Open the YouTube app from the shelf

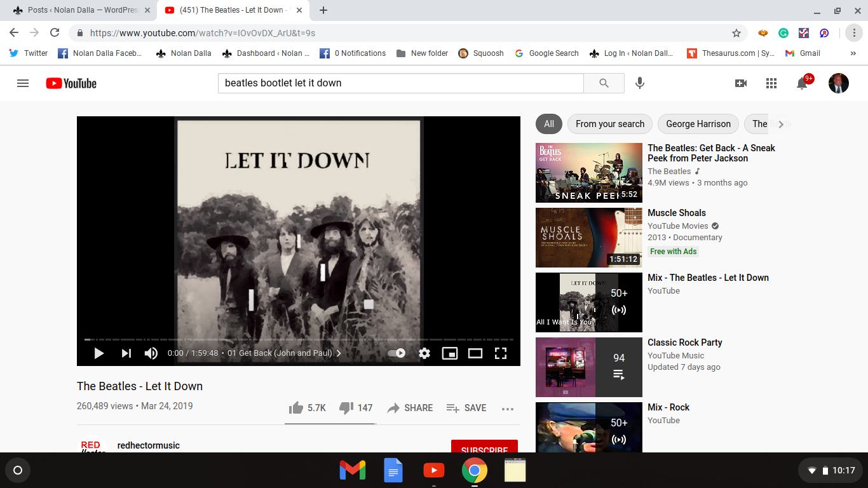coord(434,470)
